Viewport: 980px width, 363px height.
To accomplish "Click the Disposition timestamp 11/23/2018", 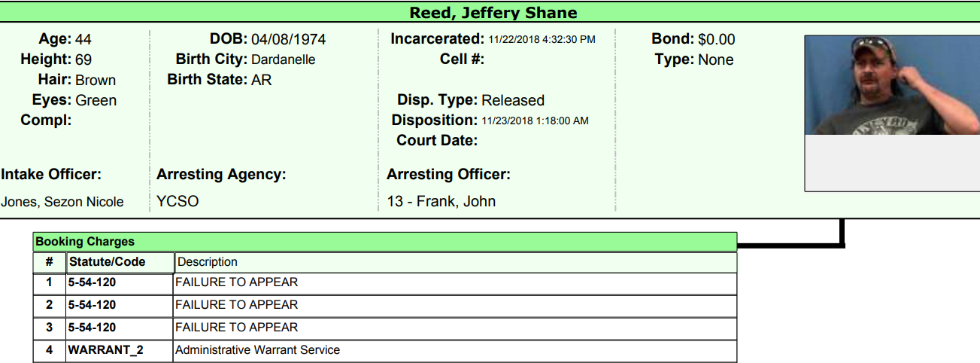I will (535, 120).
